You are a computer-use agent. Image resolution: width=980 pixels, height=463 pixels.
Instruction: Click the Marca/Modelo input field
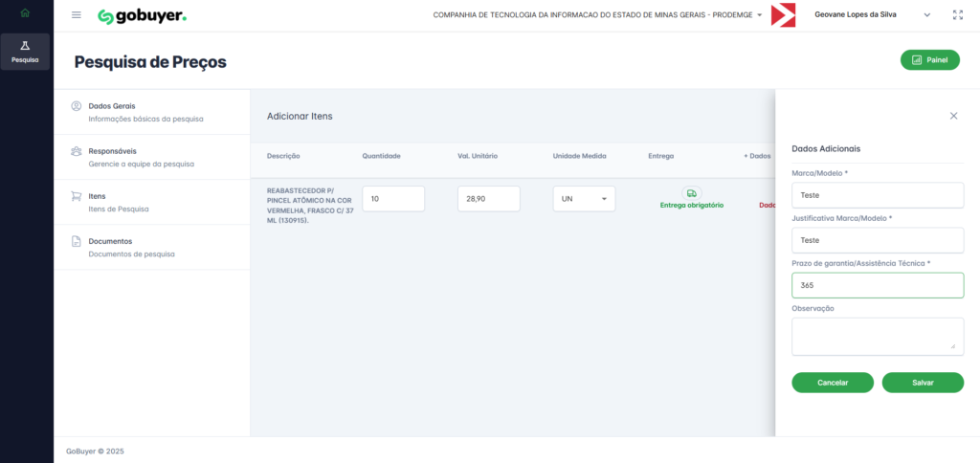coord(878,195)
